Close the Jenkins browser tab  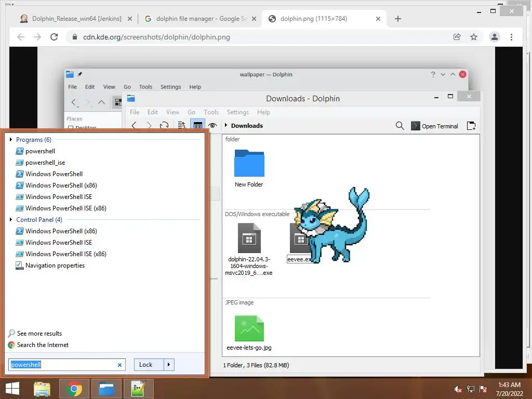(x=129, y=19)
